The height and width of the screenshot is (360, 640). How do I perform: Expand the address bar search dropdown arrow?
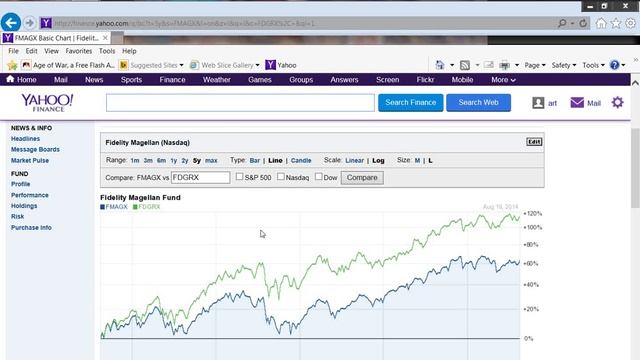[572, 23]
